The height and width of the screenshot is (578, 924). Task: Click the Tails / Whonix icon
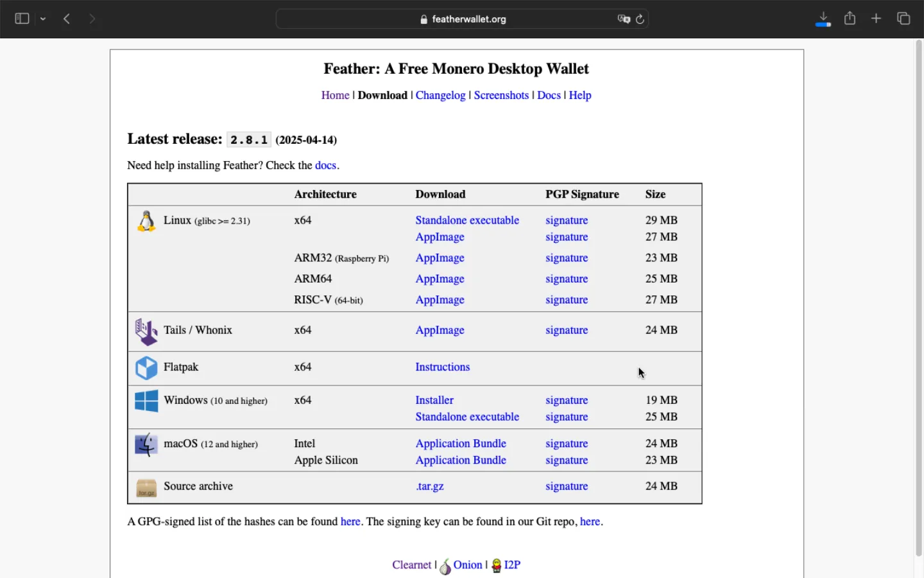pos(146,332)
